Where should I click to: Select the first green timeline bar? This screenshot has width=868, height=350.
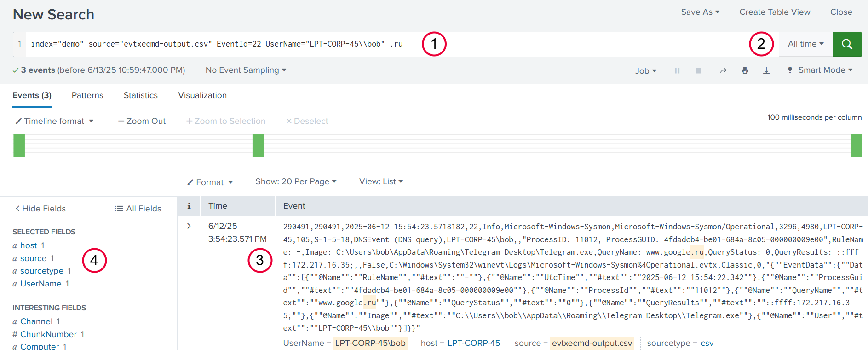click(19, 146)
